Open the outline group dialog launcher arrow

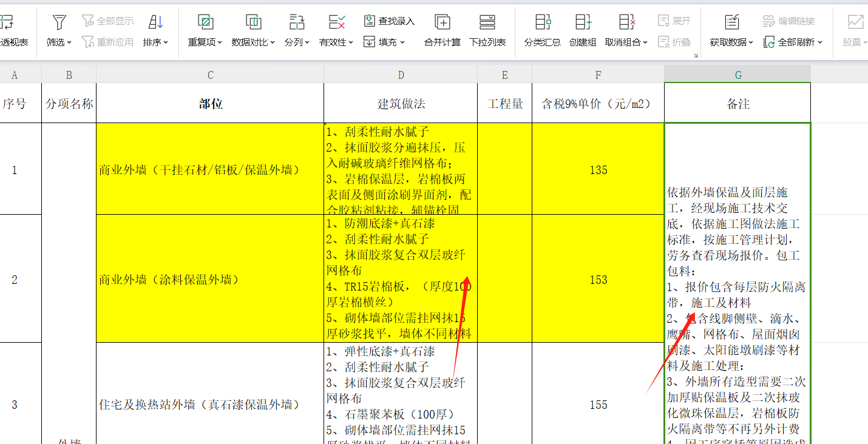696,55
